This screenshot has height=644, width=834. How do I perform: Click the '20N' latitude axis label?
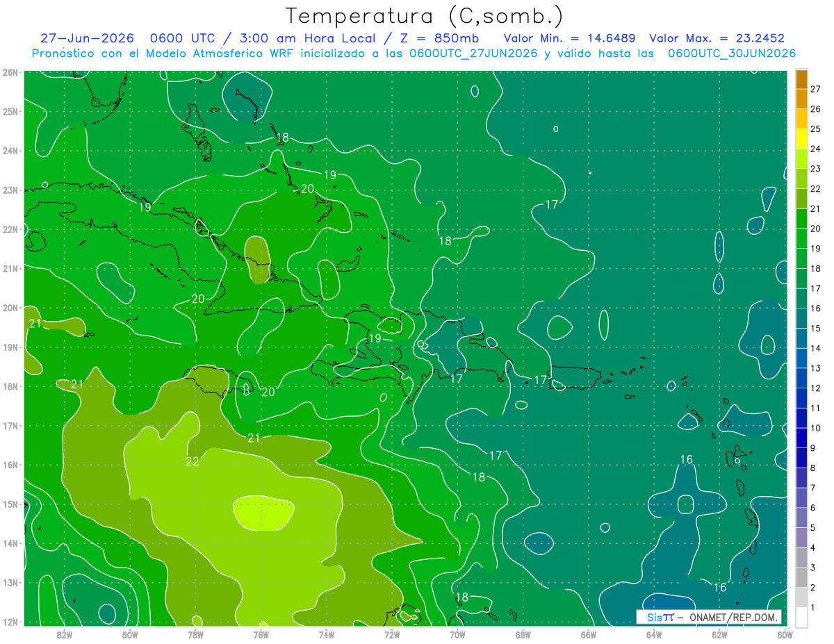[11, 308]
